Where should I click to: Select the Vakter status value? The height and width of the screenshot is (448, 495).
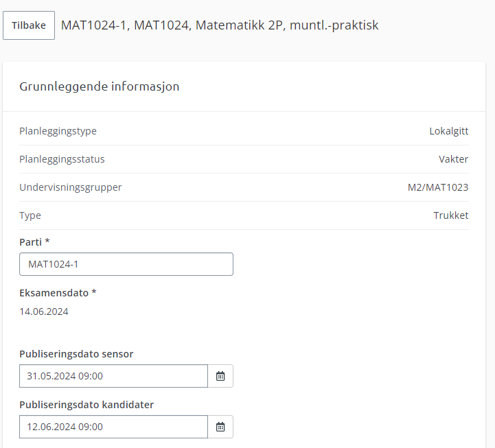[454, 159]
